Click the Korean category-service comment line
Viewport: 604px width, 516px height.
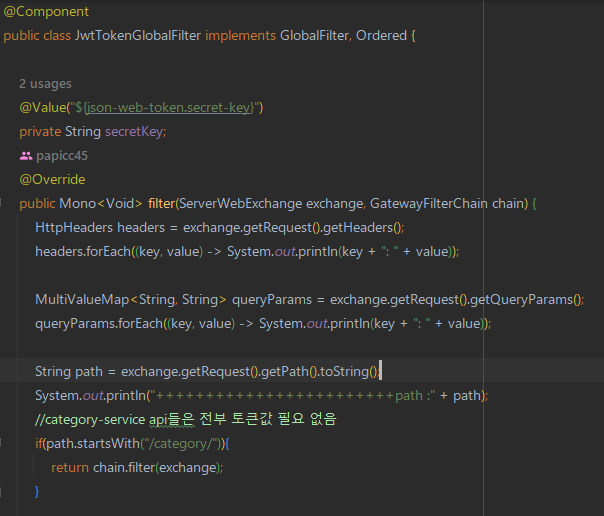click(x=186, y=419)
